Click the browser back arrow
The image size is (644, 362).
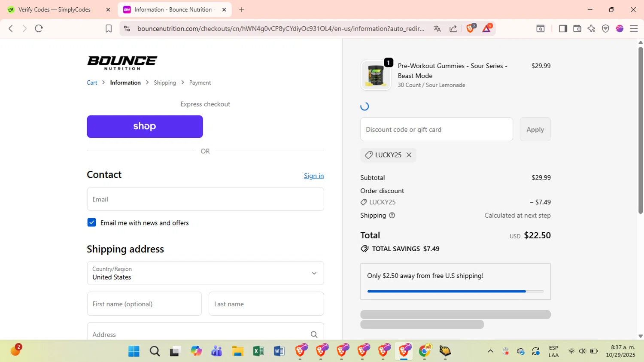click(11, 28)
